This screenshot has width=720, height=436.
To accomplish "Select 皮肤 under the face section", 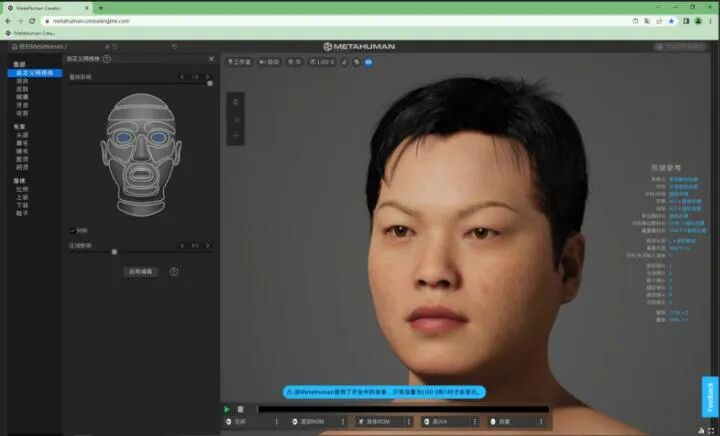I will tap(22, 89).
